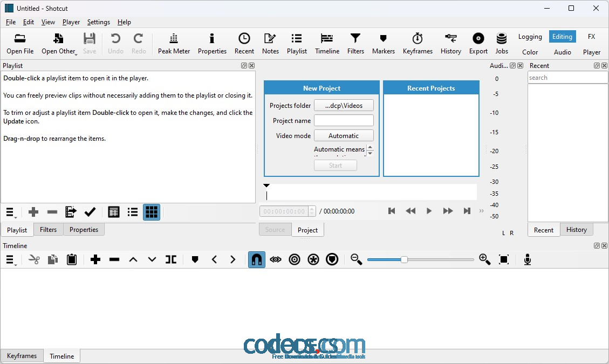This screenshot has width=609, height=364.
Task: Click the timeline Copy icon
Action: tap(53, 259)
